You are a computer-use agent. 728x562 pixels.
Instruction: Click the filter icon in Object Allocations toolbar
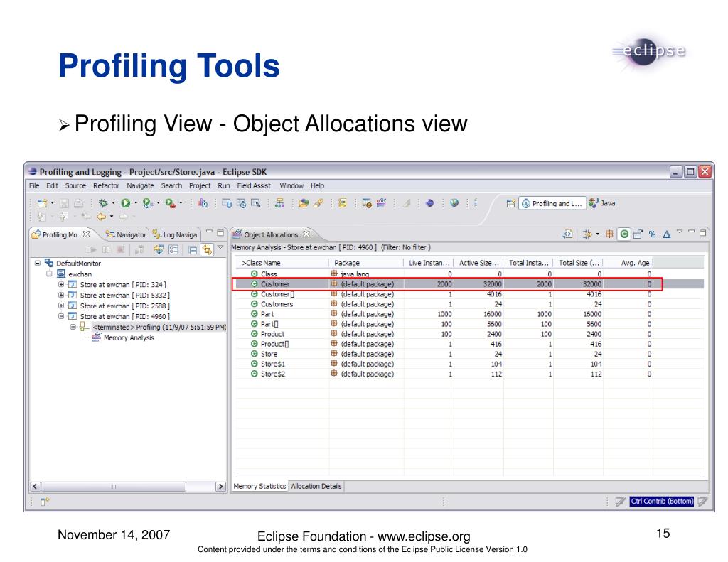(587, 234)
